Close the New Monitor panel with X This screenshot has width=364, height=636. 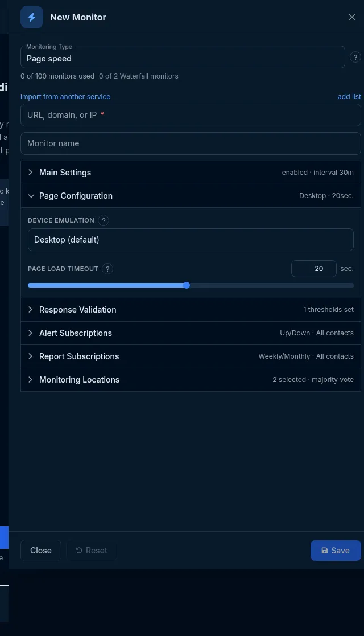click(x=352, y=17)
